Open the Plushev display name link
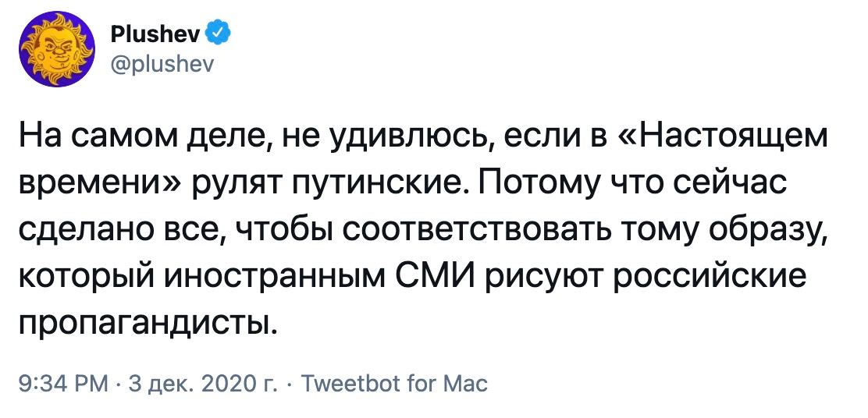The height and width of the screenshot is (418, 868). (x=157, y=34)
